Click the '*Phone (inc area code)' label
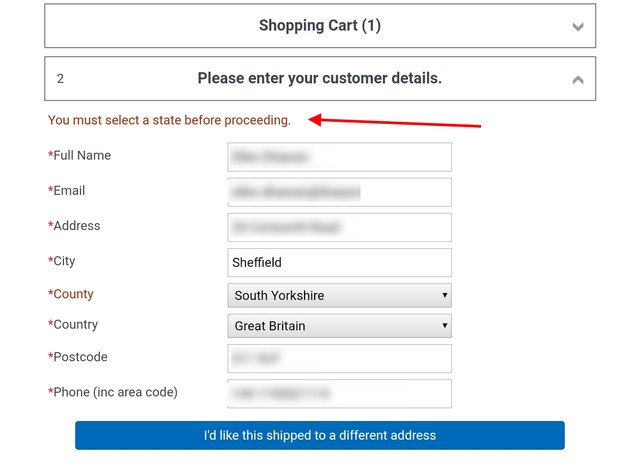This screenshot has width=640, height=466. click(x=113, y=392)
